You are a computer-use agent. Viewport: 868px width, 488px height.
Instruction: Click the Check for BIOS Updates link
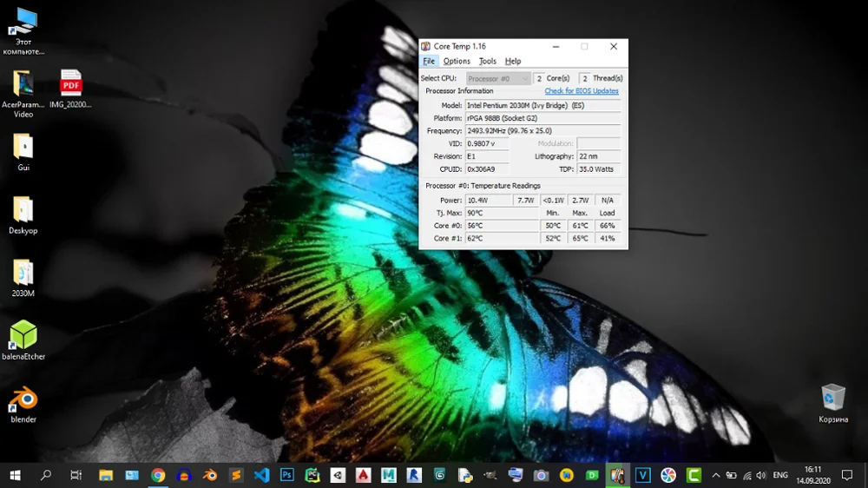pos(582,91)
